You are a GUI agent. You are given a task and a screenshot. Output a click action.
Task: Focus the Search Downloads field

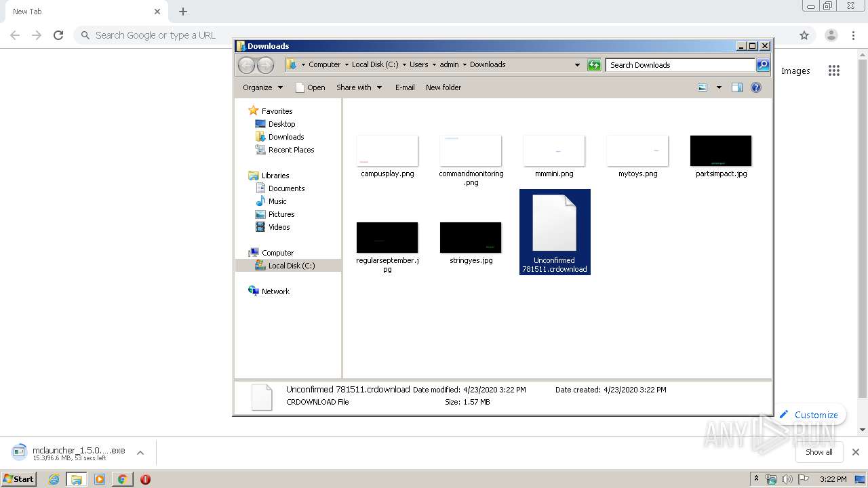(x=680, y=65)
